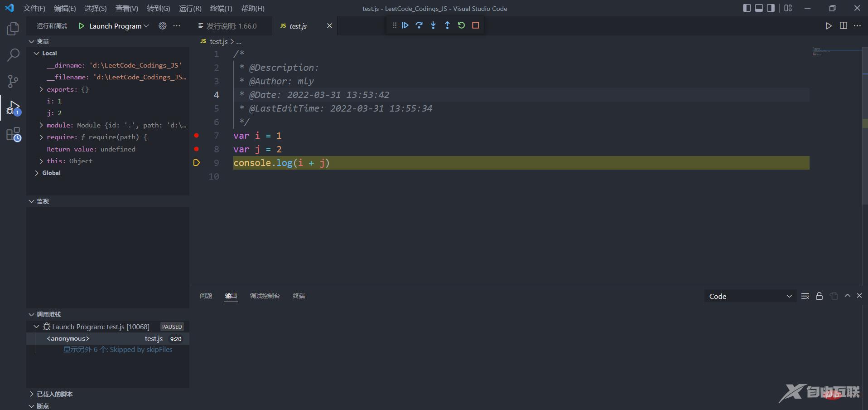Open the Explorer view in activity bar
The image size is (868, 410).
[13, 29]
